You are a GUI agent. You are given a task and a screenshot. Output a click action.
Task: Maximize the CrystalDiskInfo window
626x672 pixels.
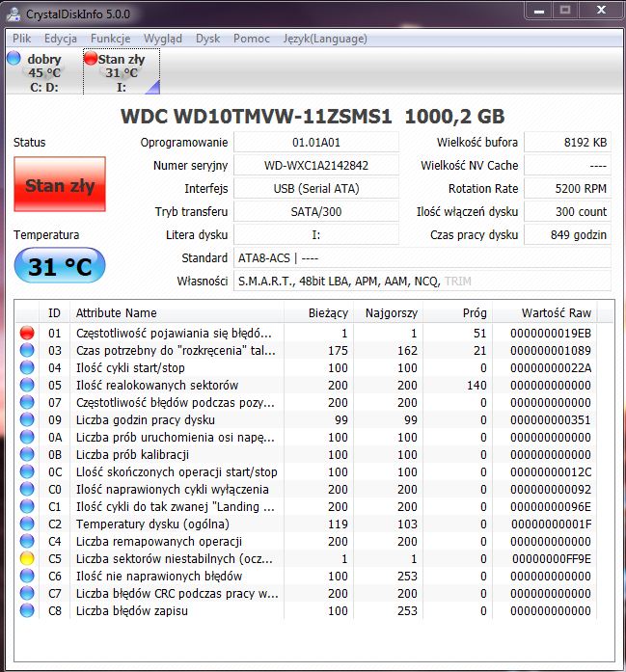pyautogui.click(x=565, y=11)
